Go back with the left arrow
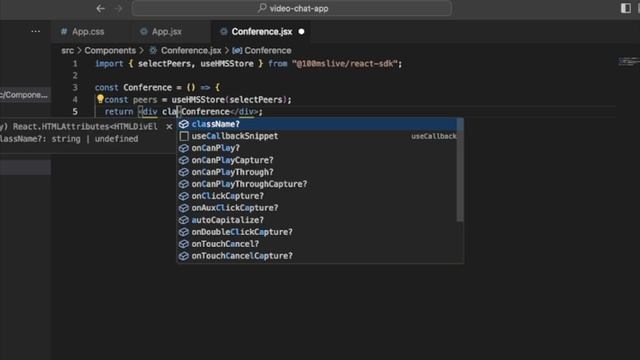 pos(100,8)
